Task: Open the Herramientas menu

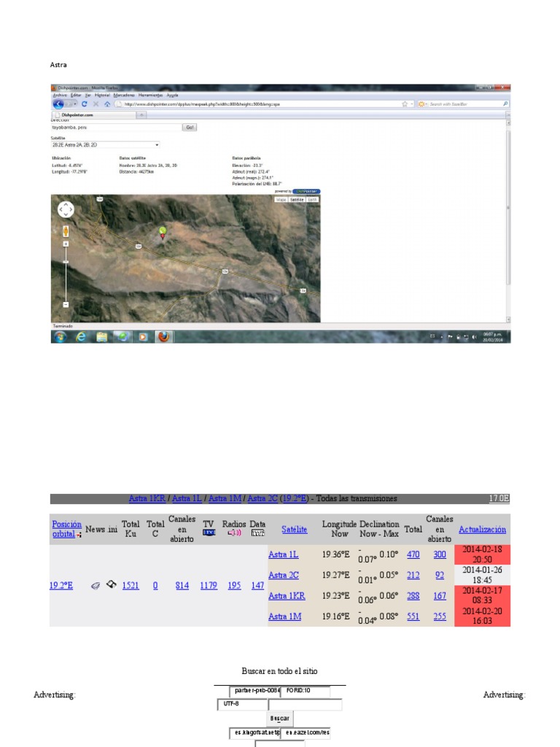Action: (x=150, y=95)
